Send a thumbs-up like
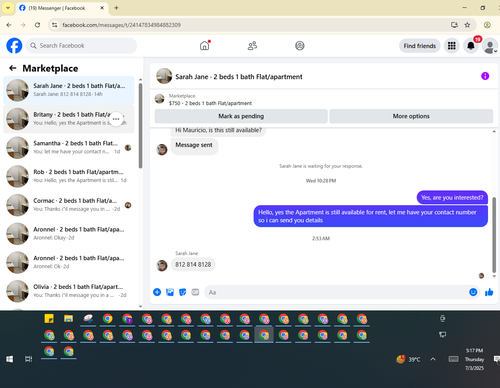This screenshot has height=388, width=500. (489, 292)
